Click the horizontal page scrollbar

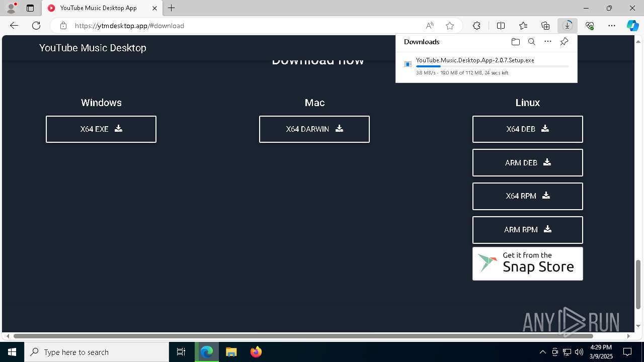[303, 336]
